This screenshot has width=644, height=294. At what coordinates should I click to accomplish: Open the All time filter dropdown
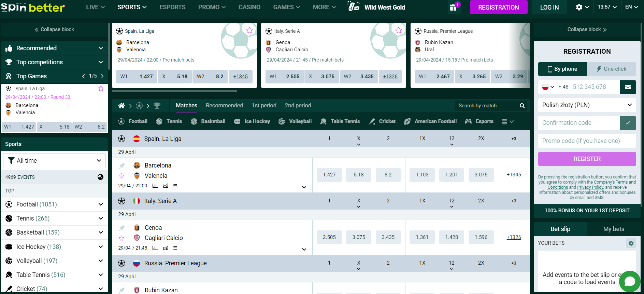(x=54, y=161)
